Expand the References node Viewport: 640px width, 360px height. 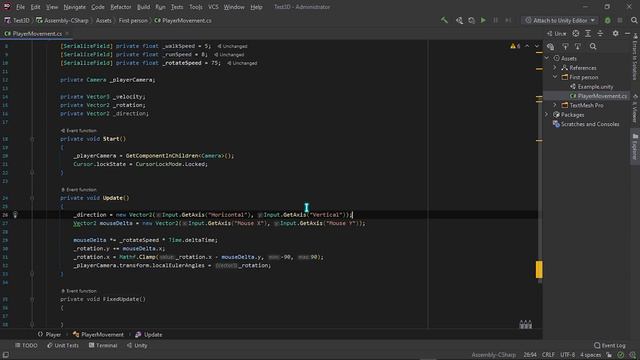(555, 68)
